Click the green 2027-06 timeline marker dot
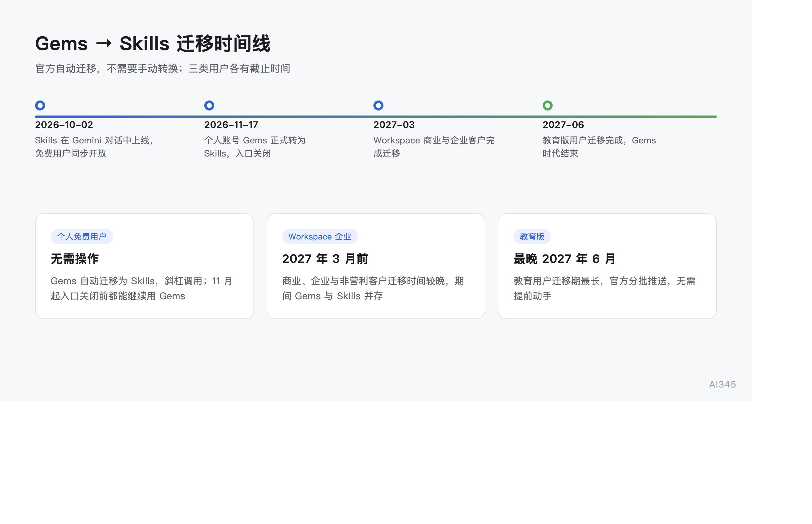 click(x=548, y=105)
